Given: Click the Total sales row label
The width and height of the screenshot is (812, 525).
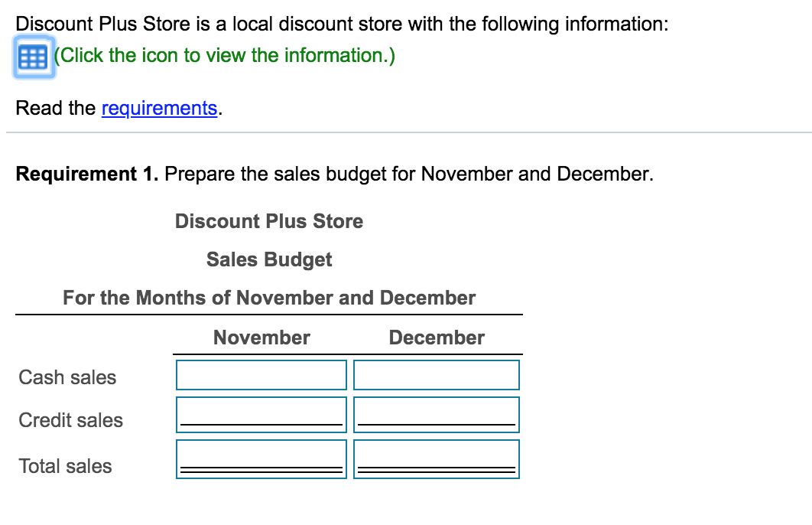Looking at the screenshot, I should (x=65, y=466).
